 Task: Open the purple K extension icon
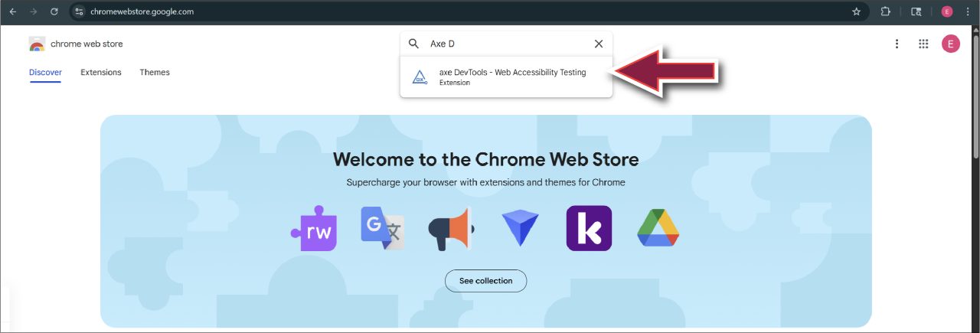pyautogui.click(x=589, y=228)
